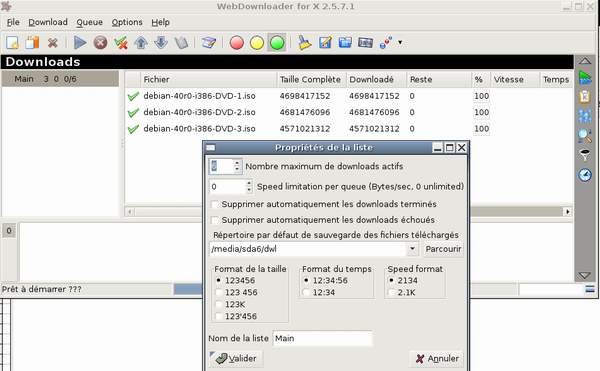Click horizontal scrollbar left arrow

tap(130, 212)
